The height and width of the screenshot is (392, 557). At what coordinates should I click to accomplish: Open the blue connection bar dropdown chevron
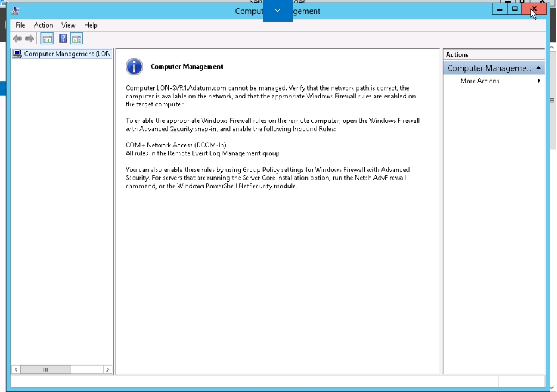[x=278, y=11]
